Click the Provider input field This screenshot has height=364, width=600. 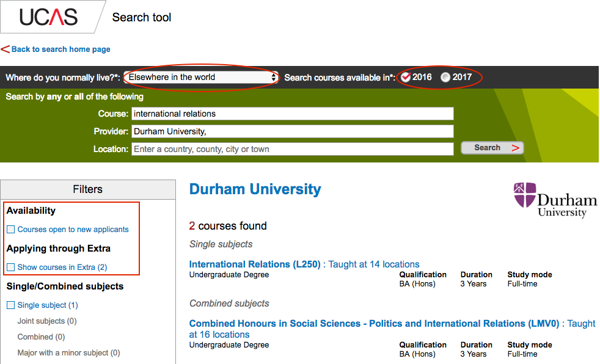pyautogui.click(x=292, y=131)
